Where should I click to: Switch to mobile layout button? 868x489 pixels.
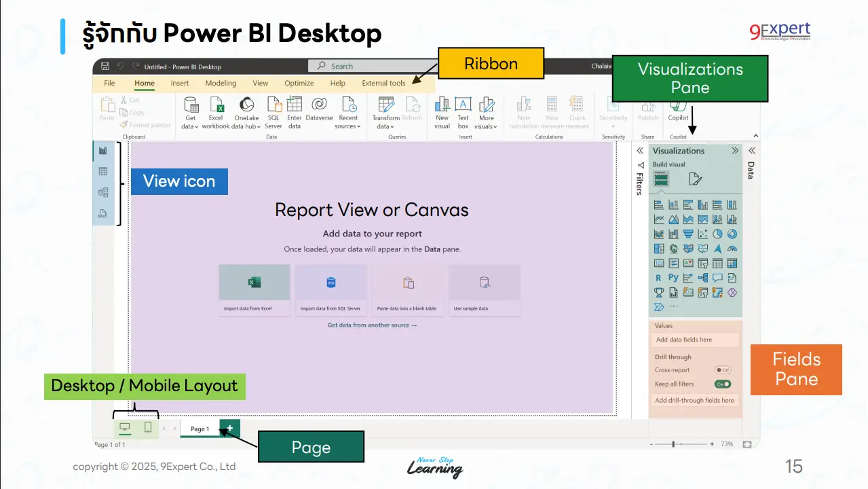click(148, 427)
